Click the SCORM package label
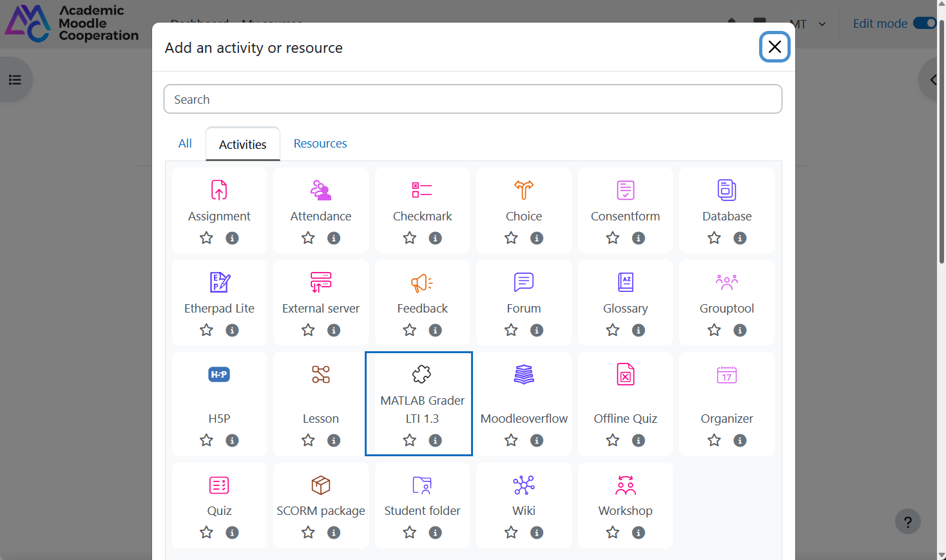Image resolution: width=946 pixels, height=560 pixels. coord(321,511)
